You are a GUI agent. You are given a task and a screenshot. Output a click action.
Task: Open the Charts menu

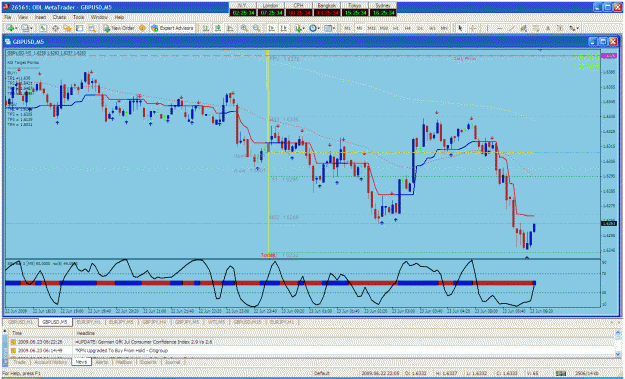tap(59, 17)
